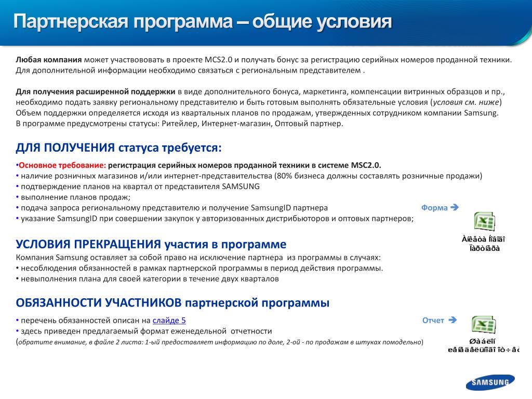Click the garbled caption under the Отчет Excel icon
The width and height of the screenshot is (532, 399).
click(x=483, y=345)
